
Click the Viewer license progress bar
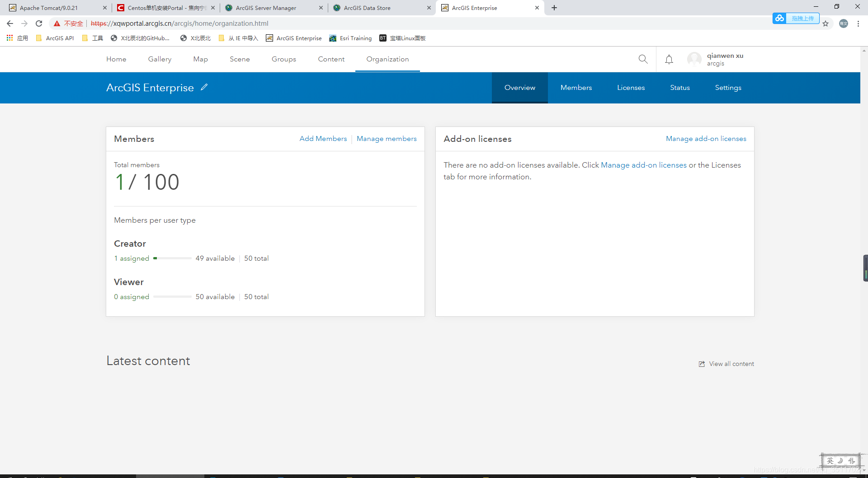[172, 297]
